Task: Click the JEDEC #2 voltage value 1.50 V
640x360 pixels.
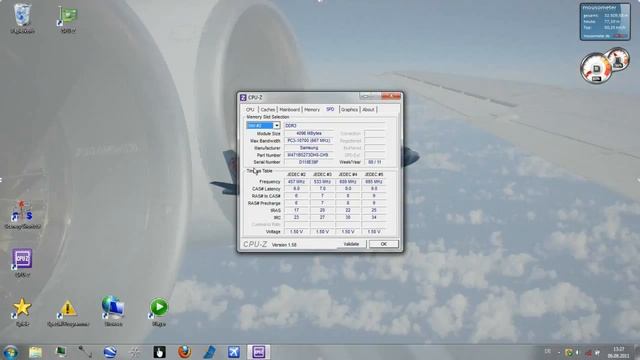Action: point(296,231)
